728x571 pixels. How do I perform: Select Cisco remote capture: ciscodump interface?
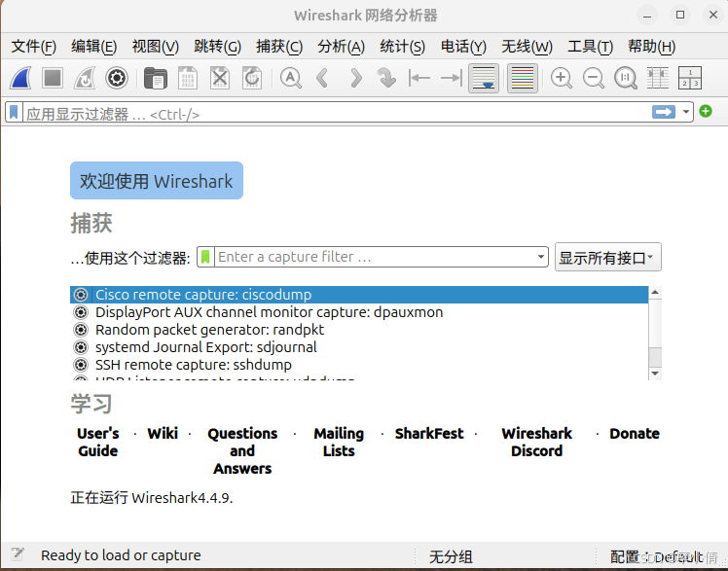(359, 295)
